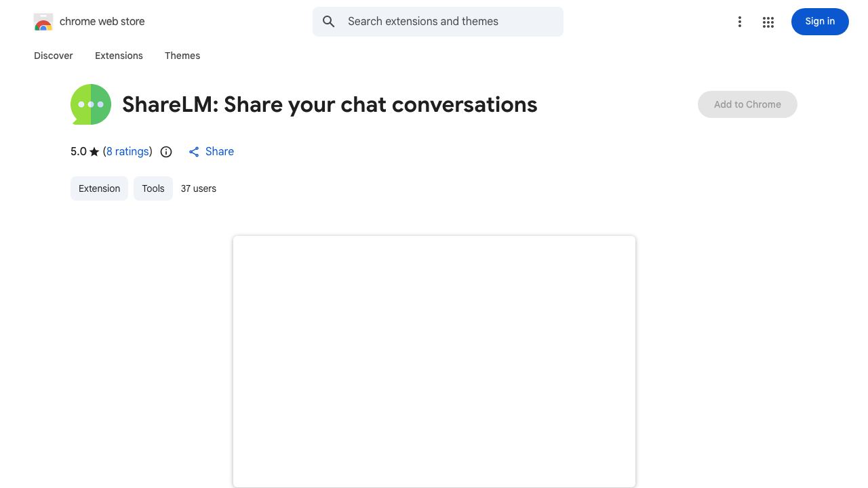The width and height of the screenshot is (868, 488).
Task: Click the search magnifier icon
Action: 329,22
